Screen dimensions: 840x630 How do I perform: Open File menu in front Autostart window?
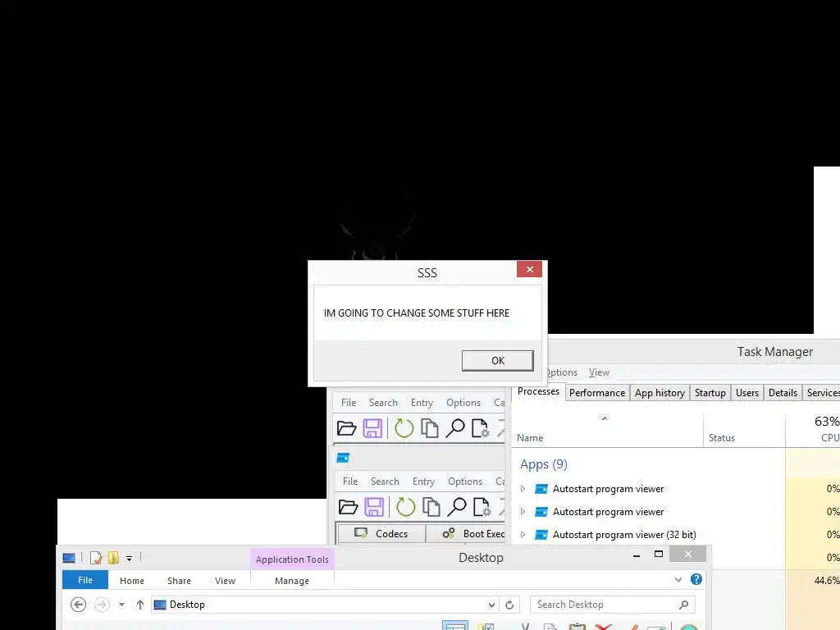350,481
